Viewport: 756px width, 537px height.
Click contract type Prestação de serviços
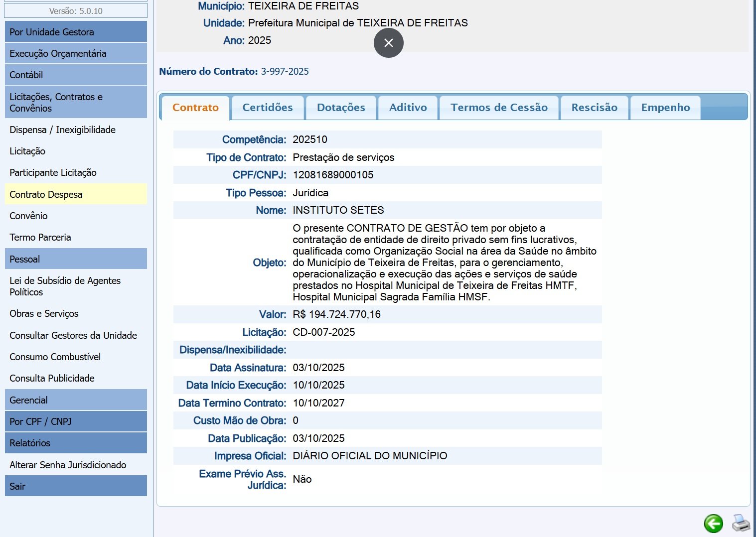pos(343,157)
